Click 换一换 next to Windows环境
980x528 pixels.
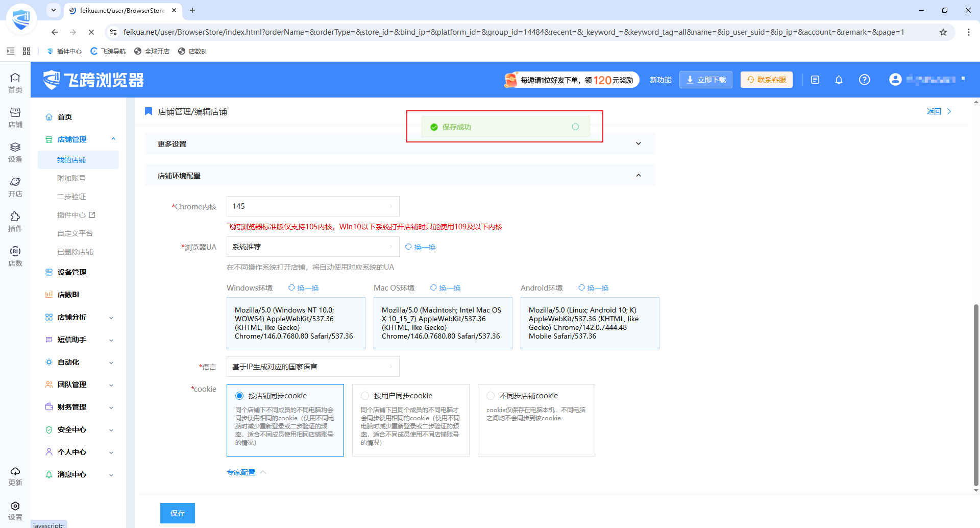click(304, 288)
